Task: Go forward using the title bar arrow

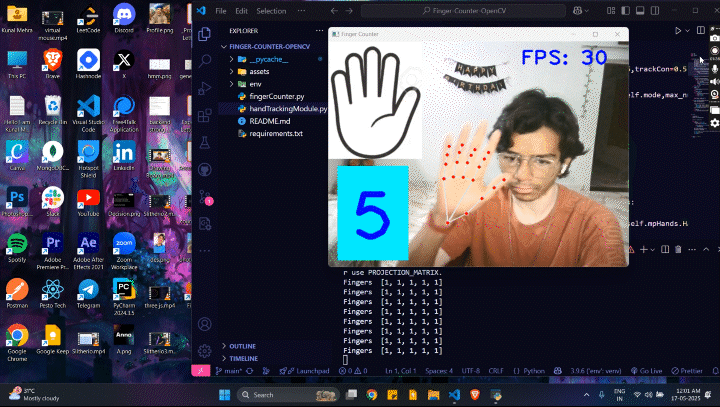Action: coord(349,11)
